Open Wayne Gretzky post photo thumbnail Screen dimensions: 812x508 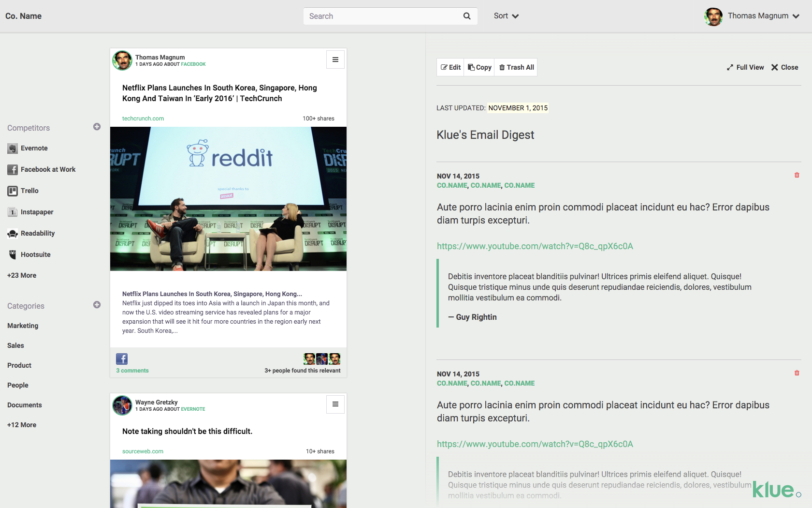228,484
